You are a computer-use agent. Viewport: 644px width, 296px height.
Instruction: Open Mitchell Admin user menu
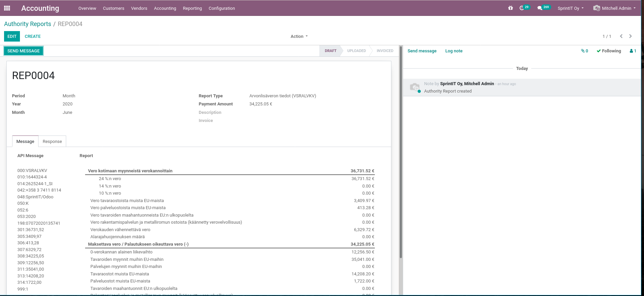(x=615, y=8)
